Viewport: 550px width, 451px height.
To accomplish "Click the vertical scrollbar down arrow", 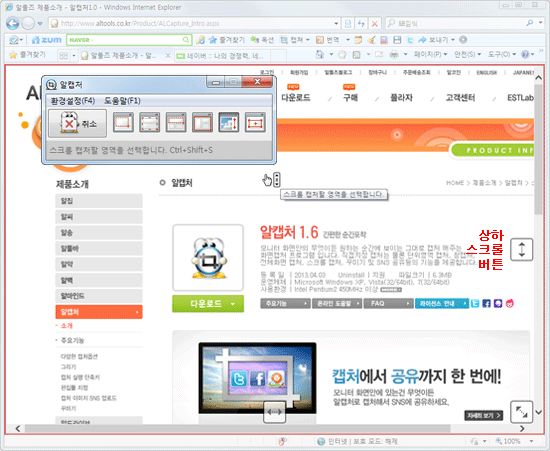I will pyautogui.click(x=538, y=412).
